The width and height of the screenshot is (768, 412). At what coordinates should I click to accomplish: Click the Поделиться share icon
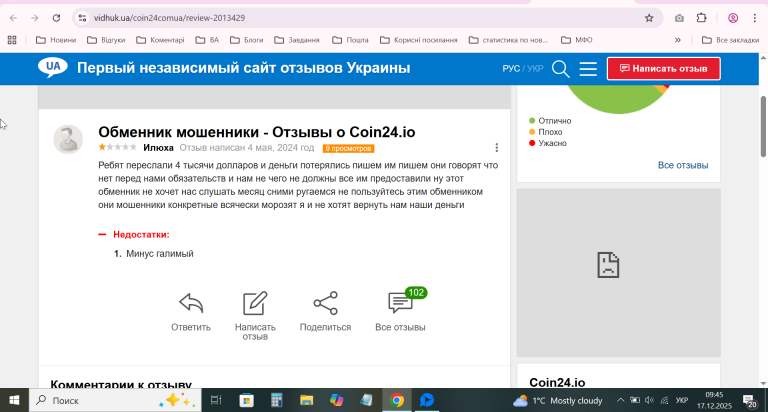click(x=325, y=303)
